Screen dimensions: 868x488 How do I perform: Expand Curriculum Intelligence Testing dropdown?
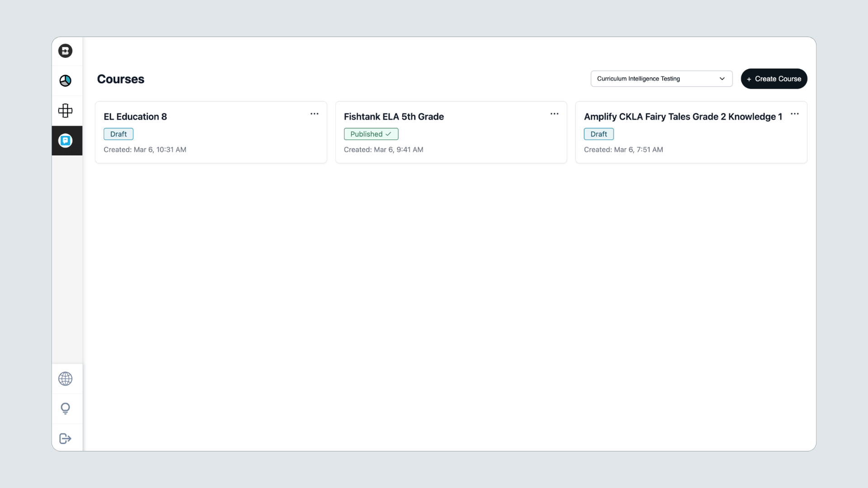(x=656, y=79)
